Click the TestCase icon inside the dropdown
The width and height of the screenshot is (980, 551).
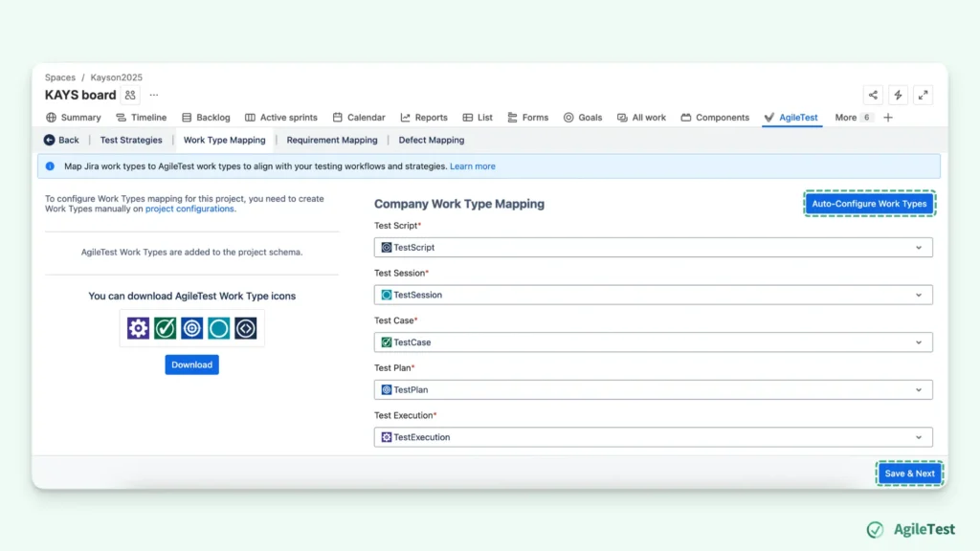click(x=387, y=342)
